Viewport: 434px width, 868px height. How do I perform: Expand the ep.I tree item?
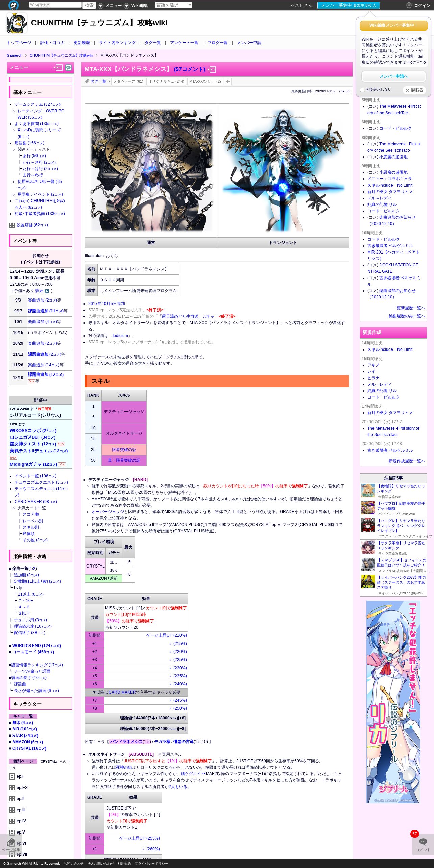(12, 776)
